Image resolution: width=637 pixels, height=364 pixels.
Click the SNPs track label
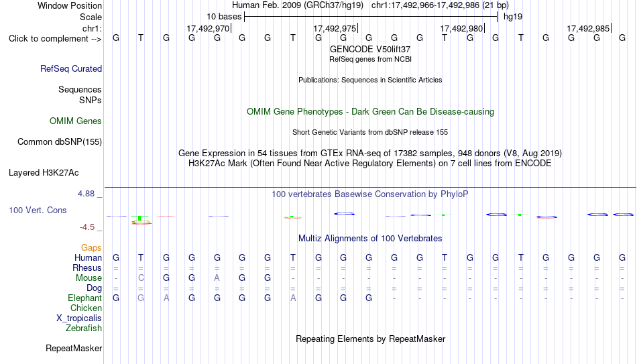coord(91,100)
